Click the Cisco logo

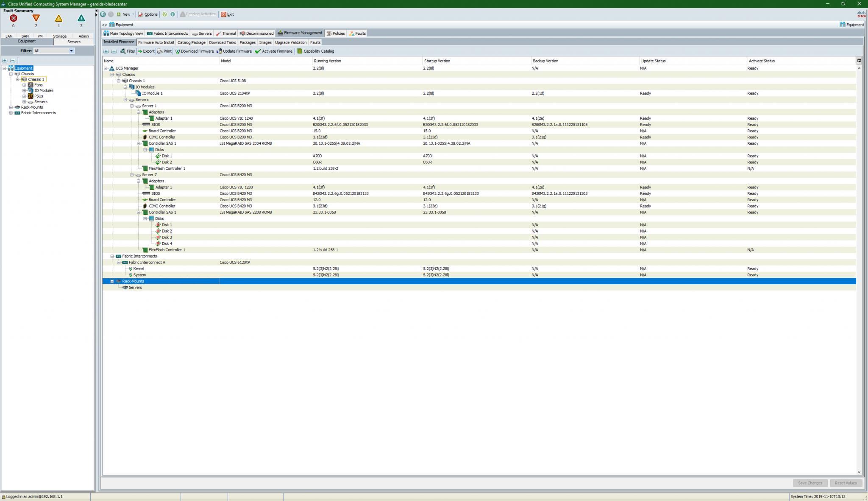861,14
